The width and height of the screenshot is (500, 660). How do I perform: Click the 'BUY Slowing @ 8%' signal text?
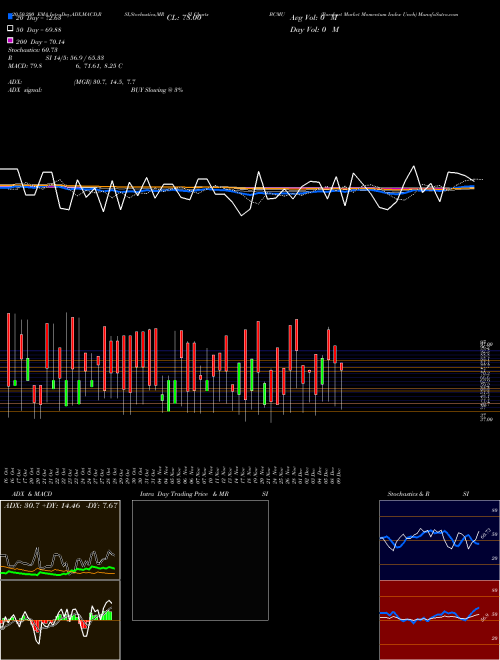coord(157,90)
